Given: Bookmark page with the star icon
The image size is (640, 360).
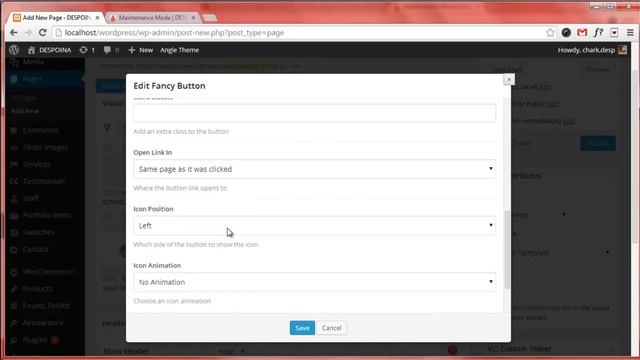Looking at the screenshot, I should click(550, 33).
